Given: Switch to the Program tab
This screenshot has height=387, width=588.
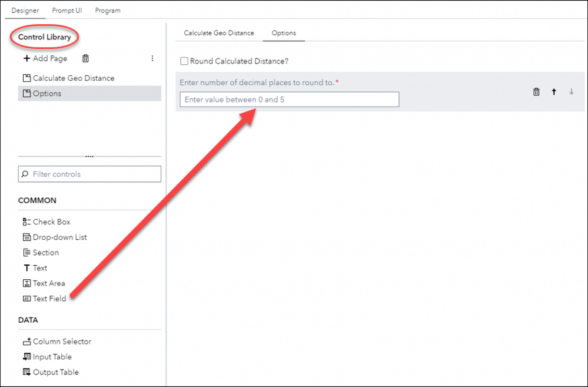Looking at the screenshot, I should 108,11.
